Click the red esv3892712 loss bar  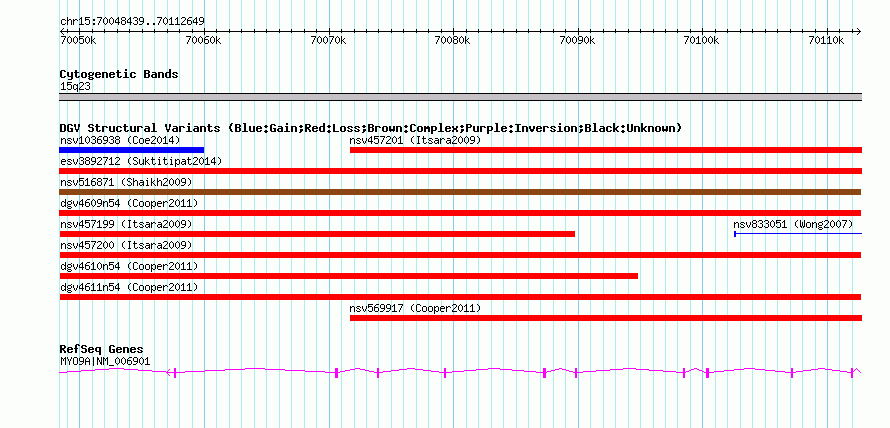[460, 171]
